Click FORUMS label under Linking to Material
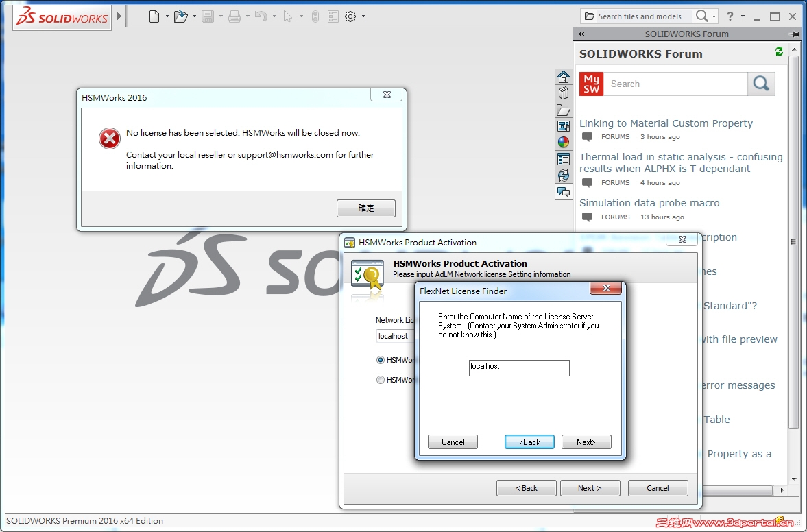Image resolution: width=807 pixels, height=532 pixels. point(615,137)
